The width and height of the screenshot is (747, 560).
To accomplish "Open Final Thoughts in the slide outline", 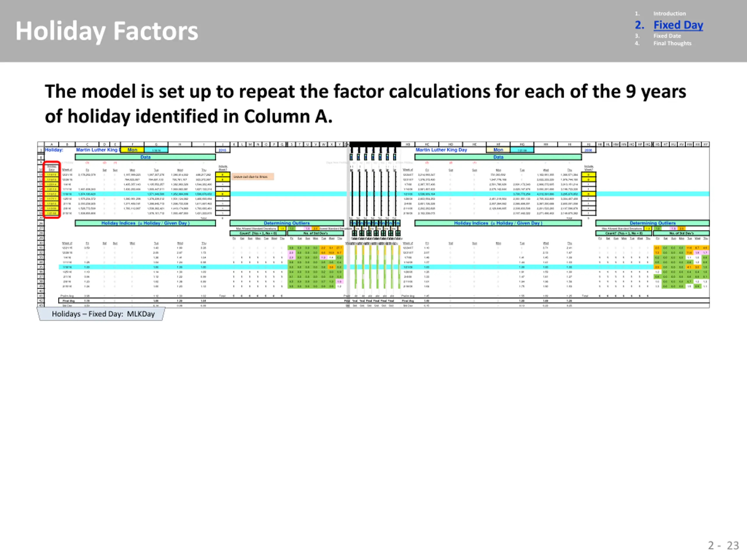I will click(x=672, y=43).
